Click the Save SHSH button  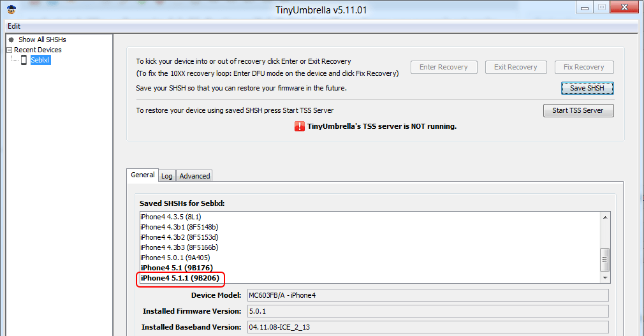pos(587,89)
